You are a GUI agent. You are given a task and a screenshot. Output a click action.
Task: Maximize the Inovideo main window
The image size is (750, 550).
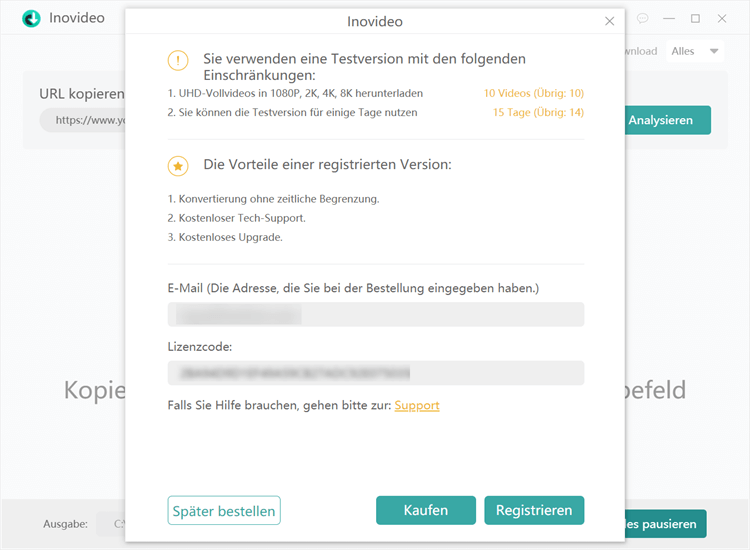[695, 19]
